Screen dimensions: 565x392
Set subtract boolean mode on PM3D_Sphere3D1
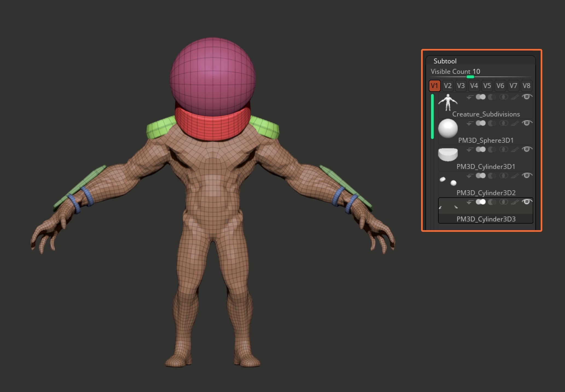click(x=492, y=123)
